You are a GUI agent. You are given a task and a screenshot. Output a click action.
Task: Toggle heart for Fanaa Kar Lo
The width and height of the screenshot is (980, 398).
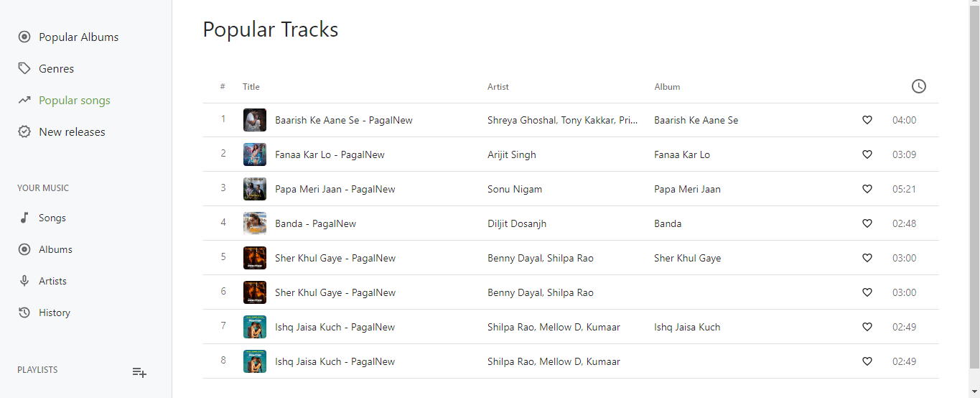pos(867,154)
